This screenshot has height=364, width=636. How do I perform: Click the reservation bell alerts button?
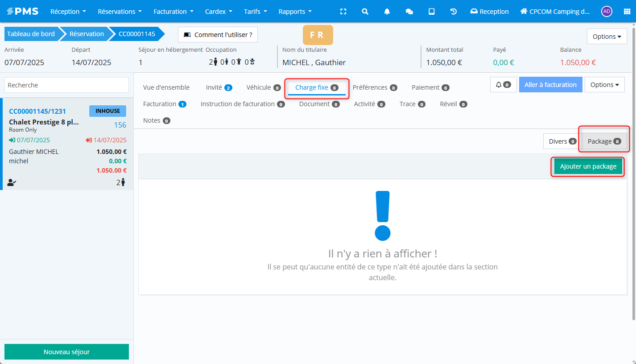click(x=503, y=85)
